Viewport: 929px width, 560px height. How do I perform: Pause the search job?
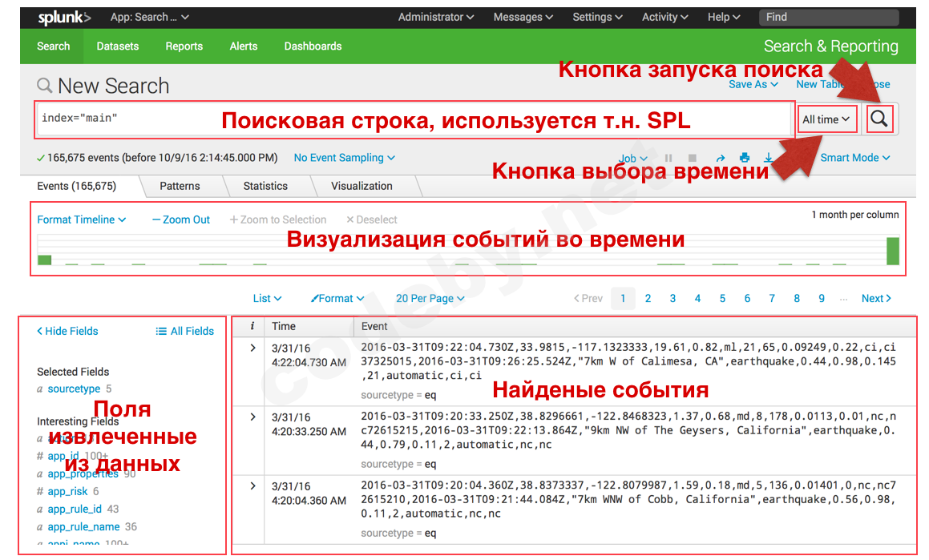(668, 158)
